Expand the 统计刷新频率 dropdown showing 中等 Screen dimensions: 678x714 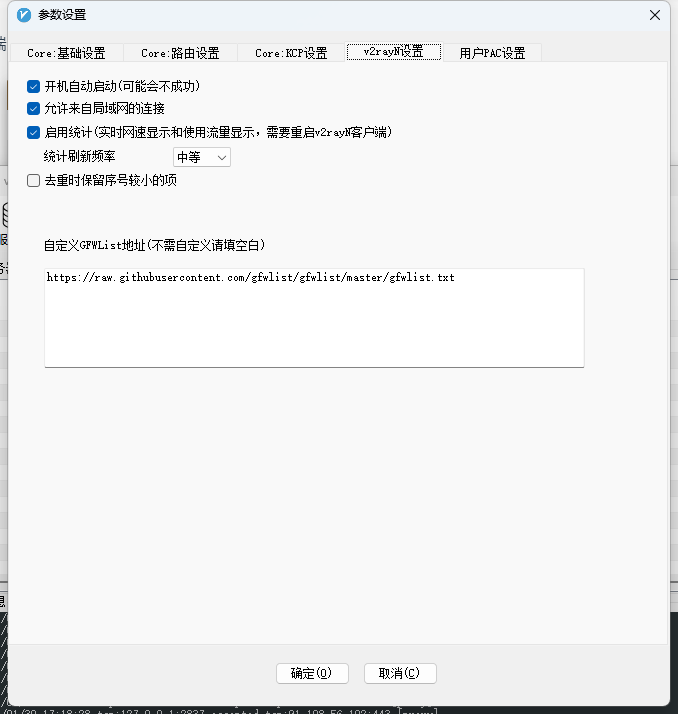click(x=202, y=157)
